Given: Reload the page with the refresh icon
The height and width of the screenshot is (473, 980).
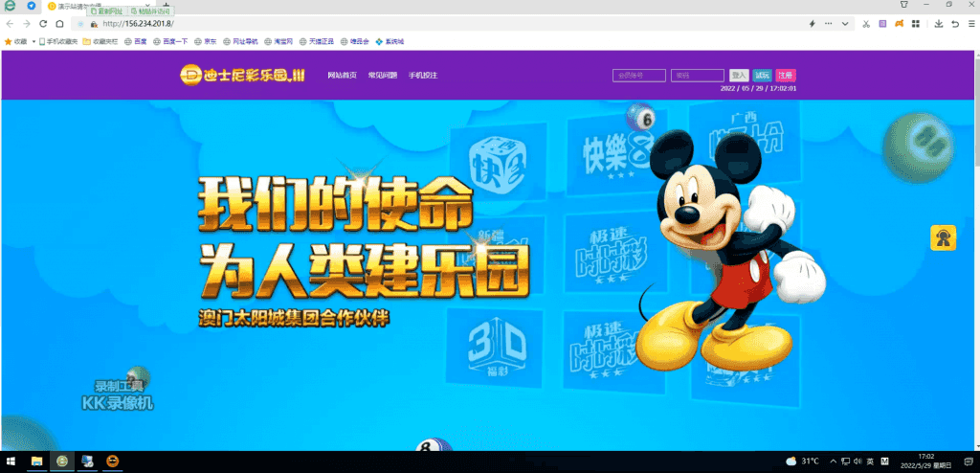Looking at the screenshot, I should click(x=43, y=24).
